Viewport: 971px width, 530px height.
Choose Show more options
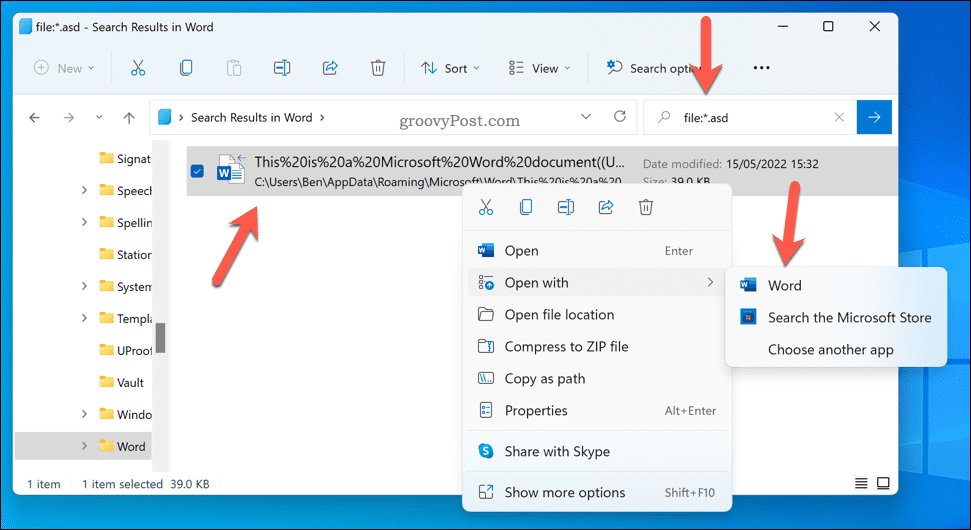click(597, 492)
